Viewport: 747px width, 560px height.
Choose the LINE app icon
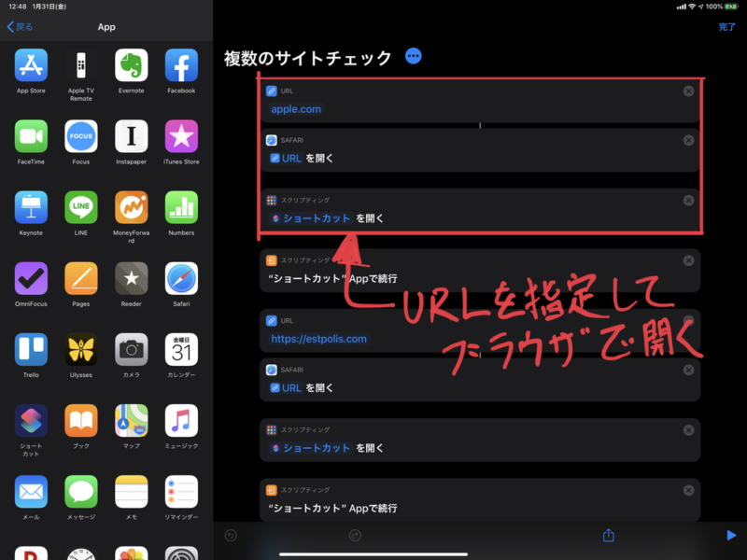pyautogui.click(x=81, y=207)
